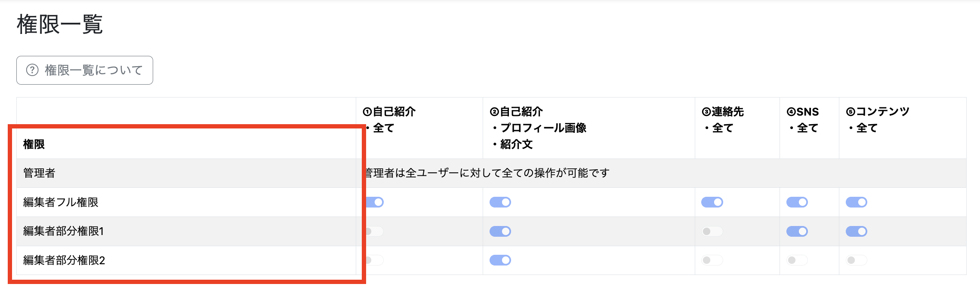Disable 編集者部分権限1 for ④SNS
The width and height of the screenshot is (980, 287).
click(797, 231)
